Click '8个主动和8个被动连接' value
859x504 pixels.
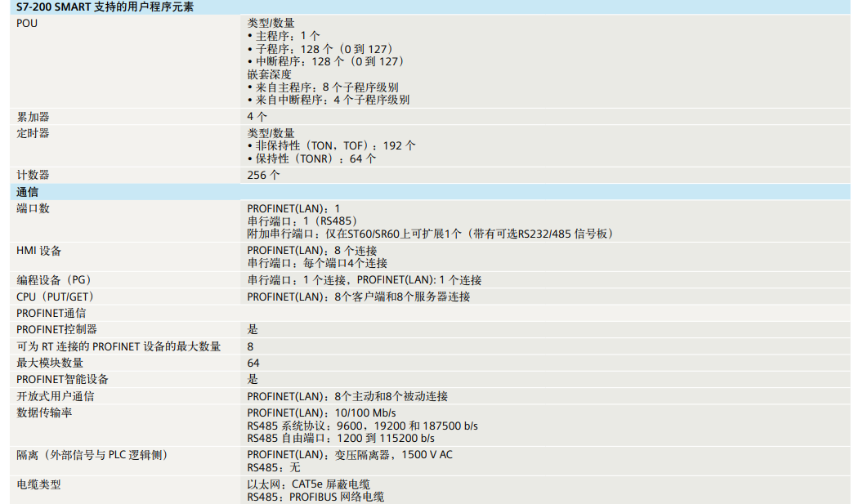tap(391, 396)
